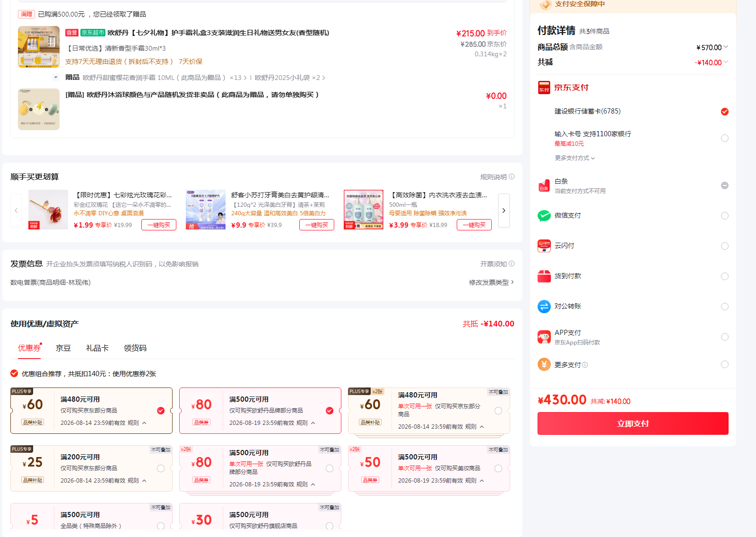Open the 领货码 tab
This screenshot has width=756, height=537.
tap(135, 348)
